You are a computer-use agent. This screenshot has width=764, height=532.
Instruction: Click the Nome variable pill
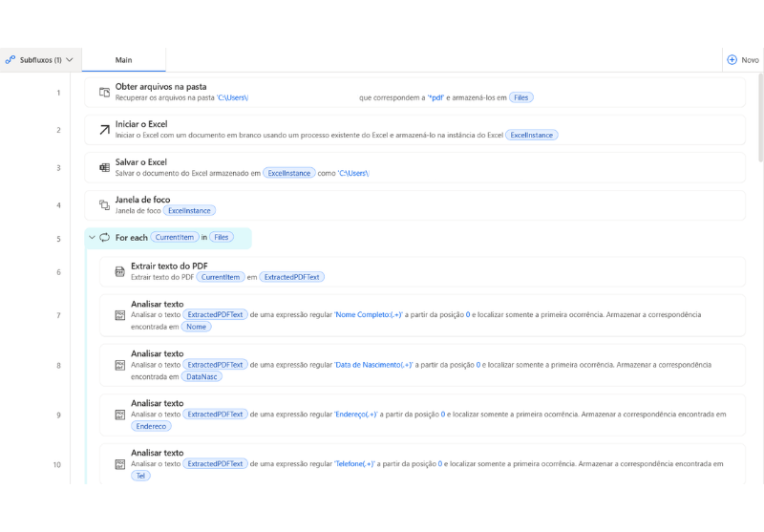(196, 327)
